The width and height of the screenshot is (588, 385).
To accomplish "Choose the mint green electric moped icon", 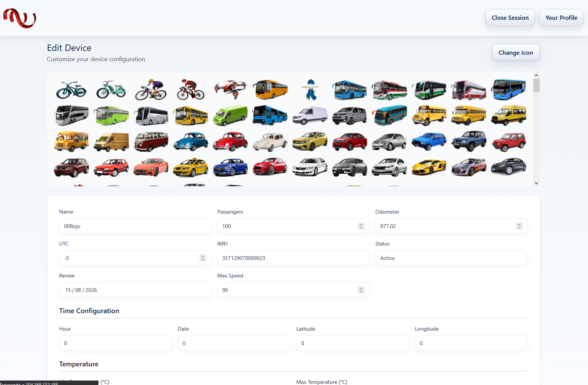I will click(x=111, y=90).
